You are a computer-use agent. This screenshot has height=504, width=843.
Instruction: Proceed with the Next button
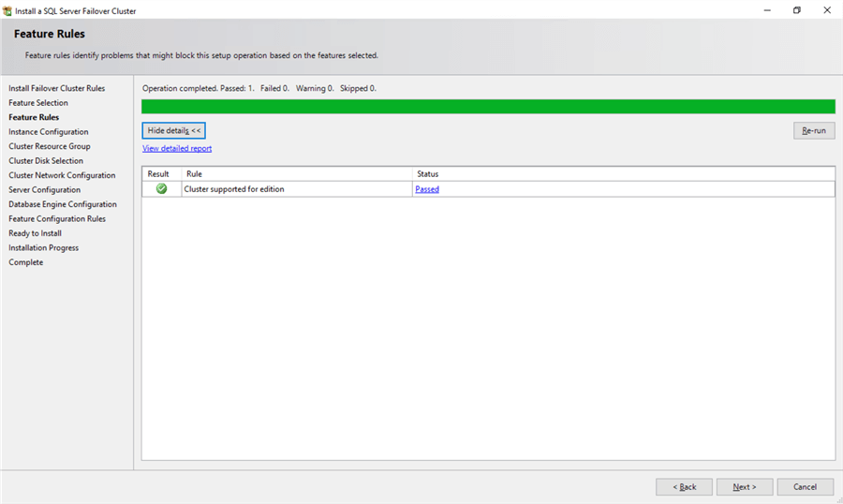coord(745,487)
